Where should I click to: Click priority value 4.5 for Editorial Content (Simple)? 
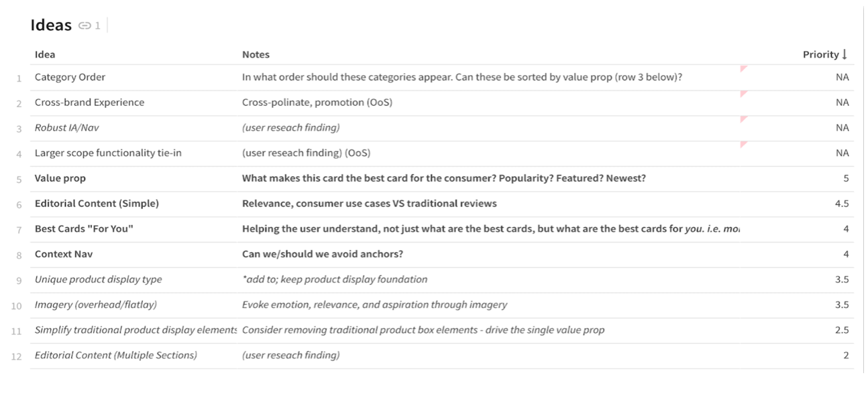click(841, 204)
